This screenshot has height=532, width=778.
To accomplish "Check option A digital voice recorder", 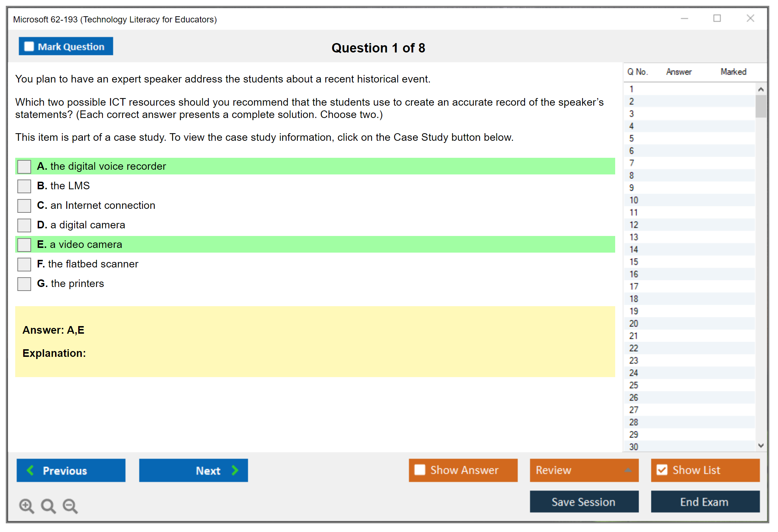I will click(24, 166).
